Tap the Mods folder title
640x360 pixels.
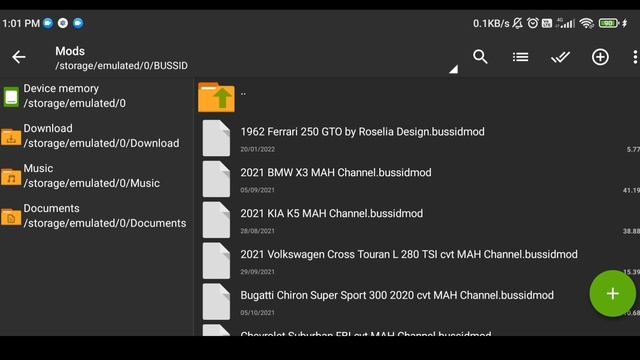pyautogui.click(x=70, y=51)
